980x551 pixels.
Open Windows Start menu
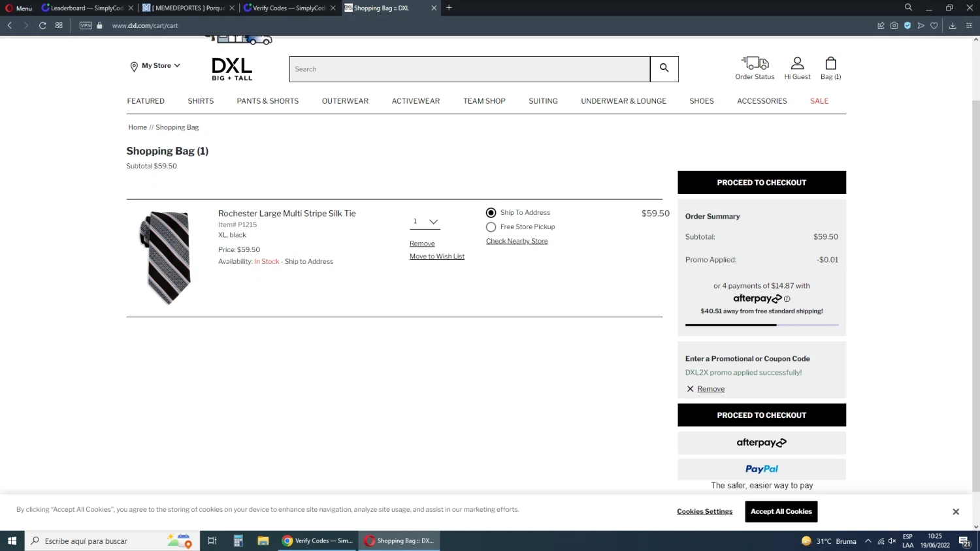tap(12, 541)
